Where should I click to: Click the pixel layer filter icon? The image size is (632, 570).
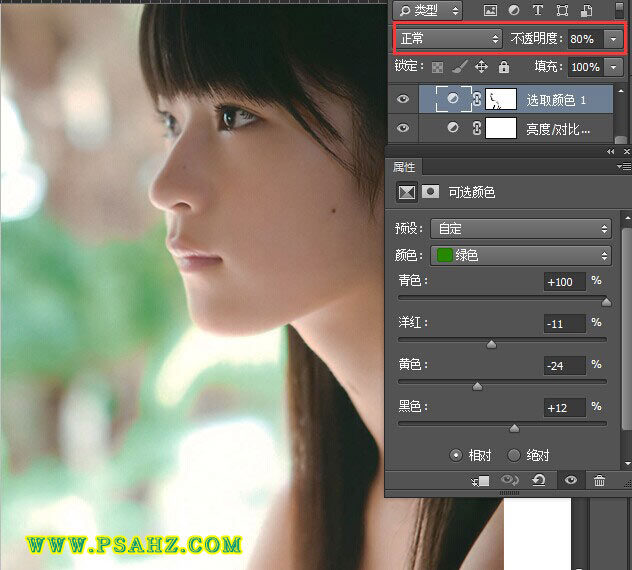tap(490, 11)
